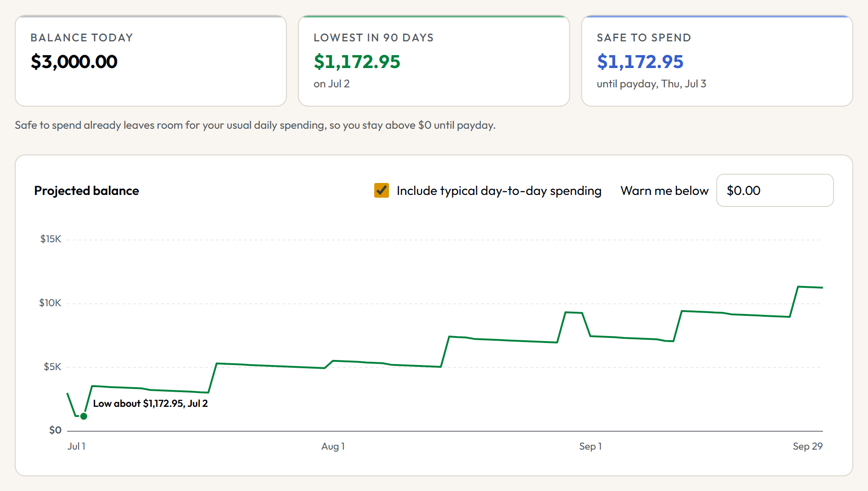Click the SAFE TO SPEND card title
Viewport: 868px width, 491px height.
tap(644, 38)
